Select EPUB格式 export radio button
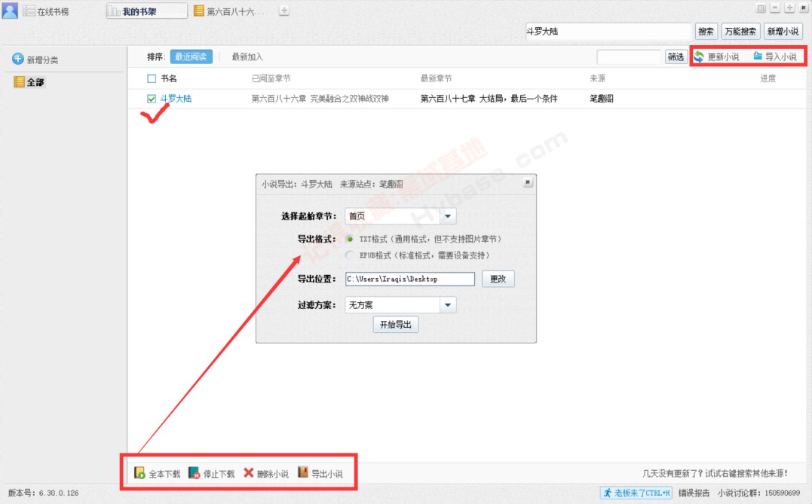 click(350, 255)
